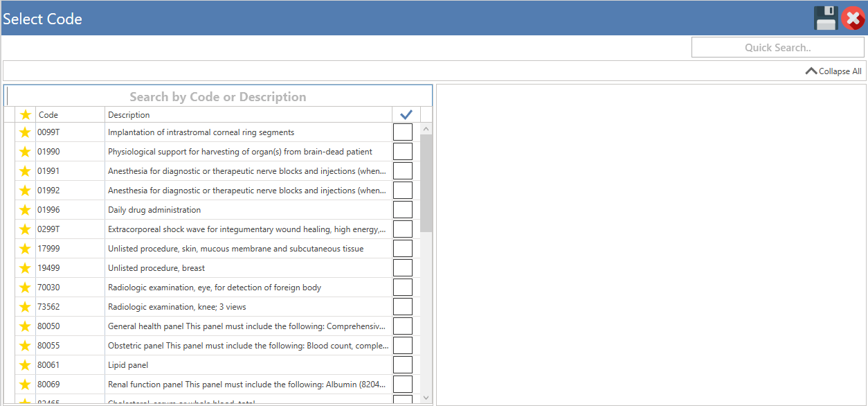Image resolution: width=868 pixels, height=406 pixels.
Task: Click code cell 01991
Action: click(70, 171)
